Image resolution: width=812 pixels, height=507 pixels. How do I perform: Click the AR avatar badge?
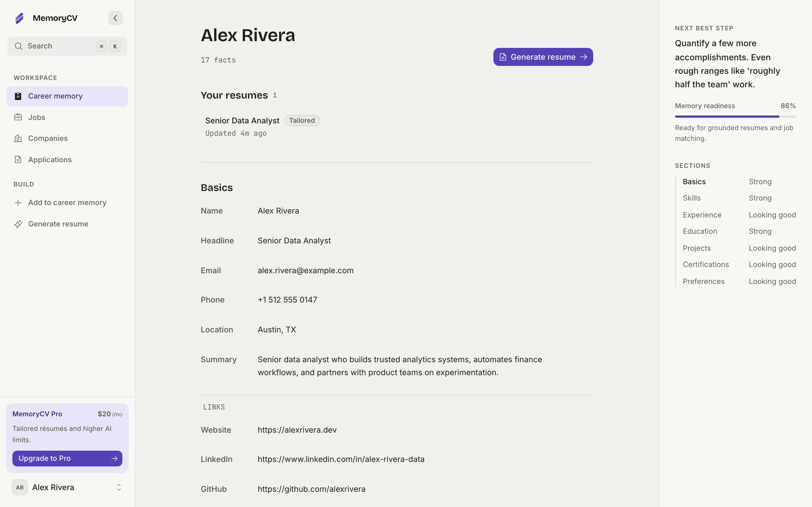pyautogui.click(x=20, y=487)
